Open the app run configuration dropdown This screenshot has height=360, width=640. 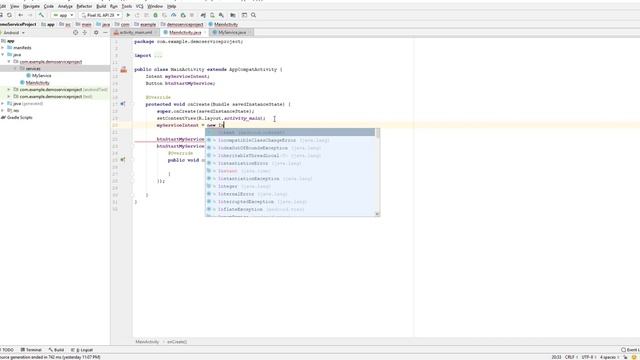point(63,15)
